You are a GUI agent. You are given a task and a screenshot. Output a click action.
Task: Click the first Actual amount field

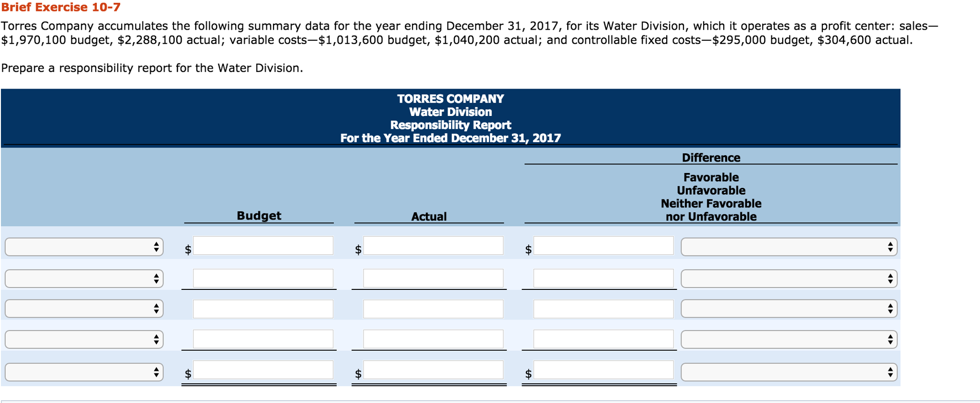point(433,246)
